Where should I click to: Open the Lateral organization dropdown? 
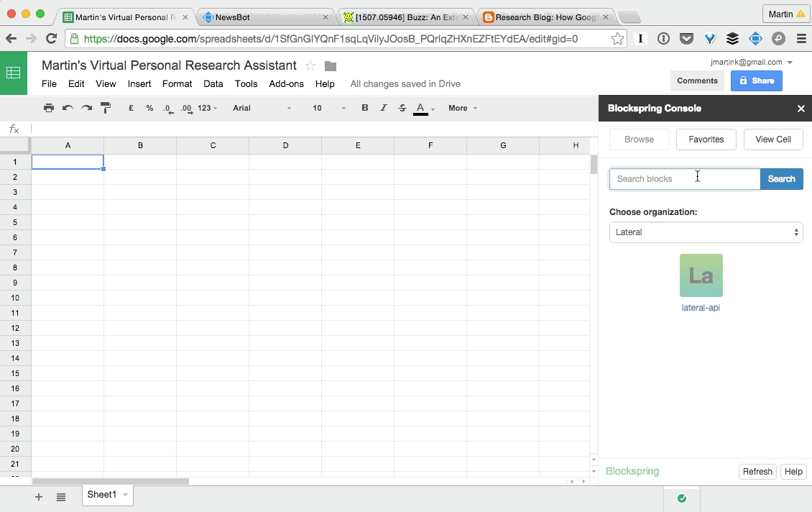pos(706,232)
